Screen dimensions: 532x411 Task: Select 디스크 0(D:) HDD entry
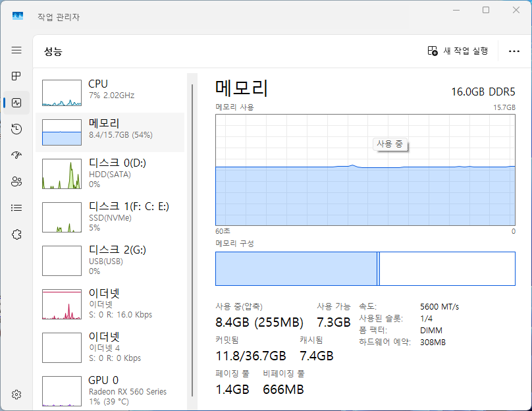tap(110, 173)
